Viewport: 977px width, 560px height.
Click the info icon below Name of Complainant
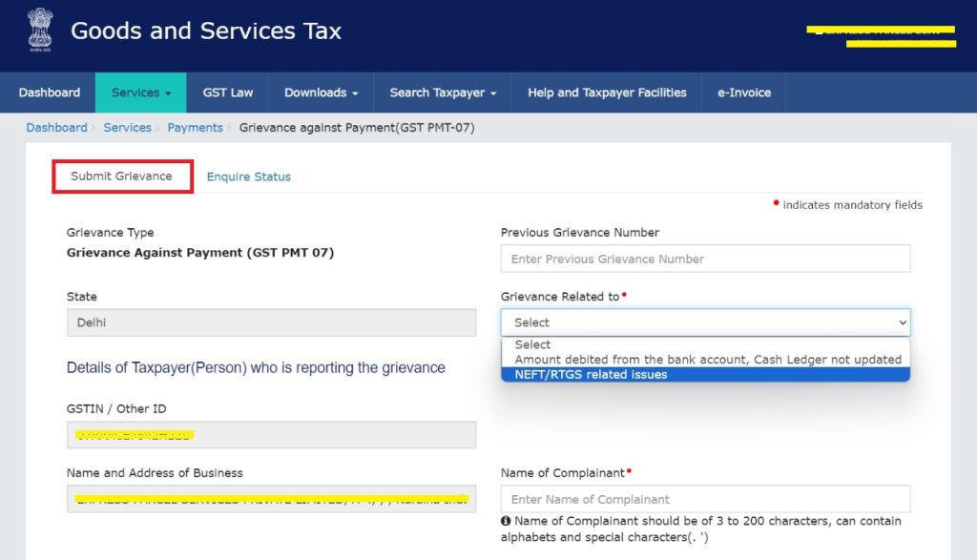tap(506, 522)
